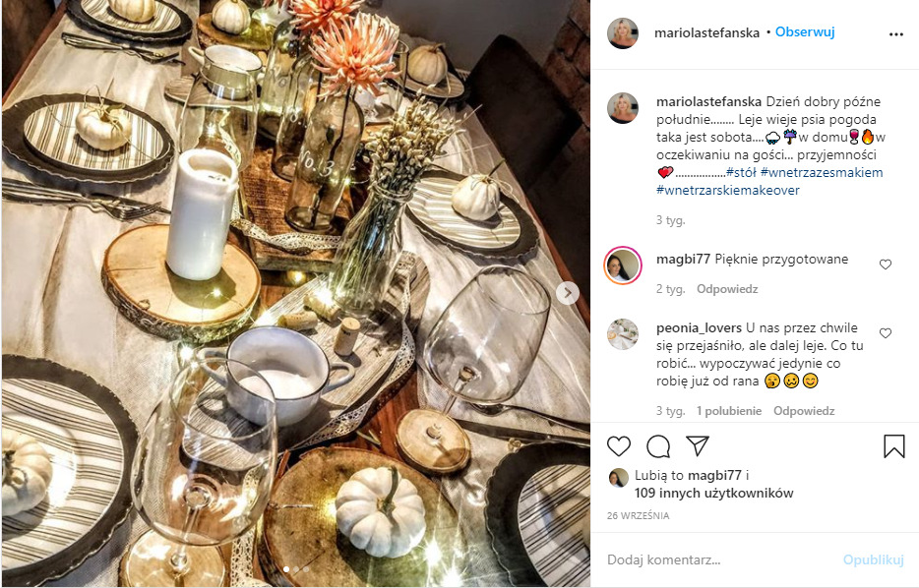Open the #wnetrzarskiemakeover hashtag
Screen dimensions: 919x588
(727, 190)
